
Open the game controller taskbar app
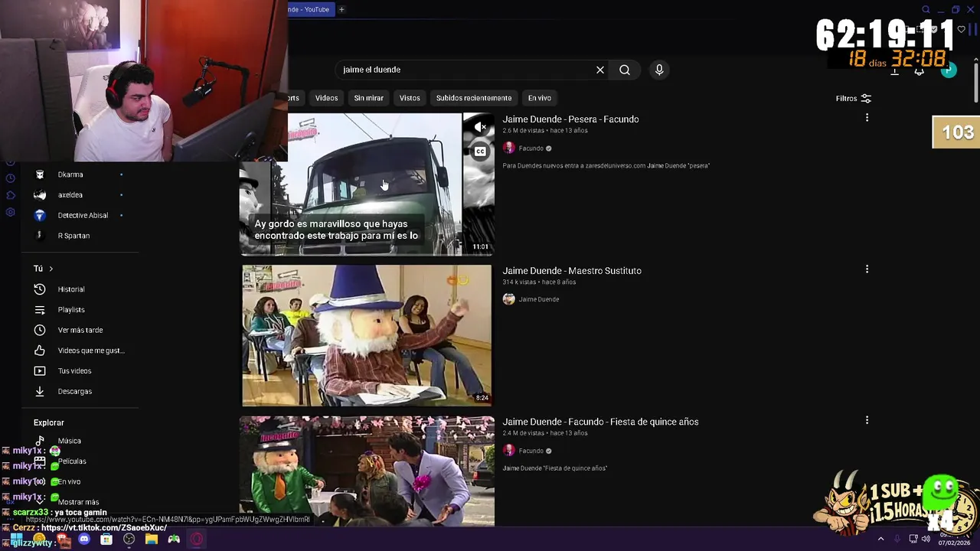[x=174, y=540]
